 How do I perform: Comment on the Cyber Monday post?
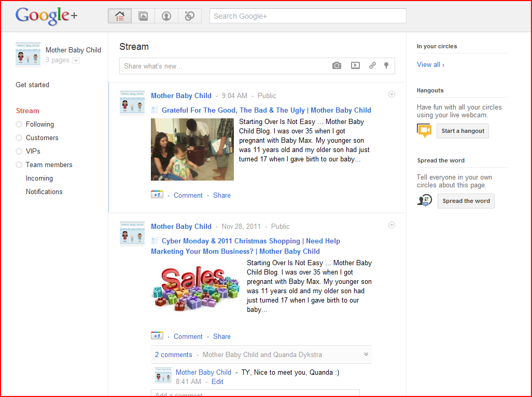point(188,337)
